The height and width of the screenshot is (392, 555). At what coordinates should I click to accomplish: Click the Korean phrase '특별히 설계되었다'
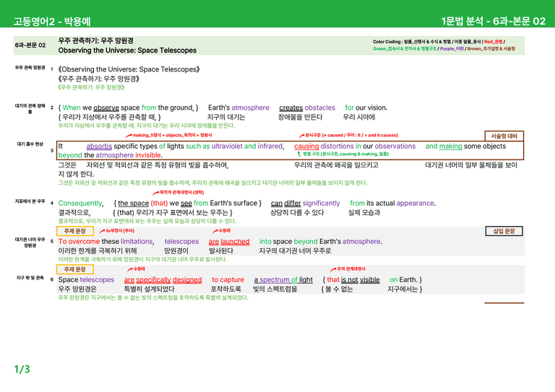tap(149, 289)
